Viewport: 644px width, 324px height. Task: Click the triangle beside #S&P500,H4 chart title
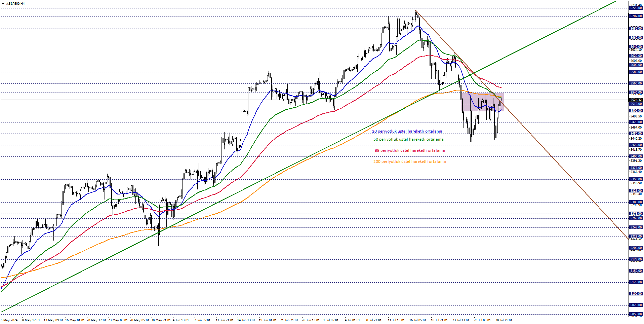[3, 4]
